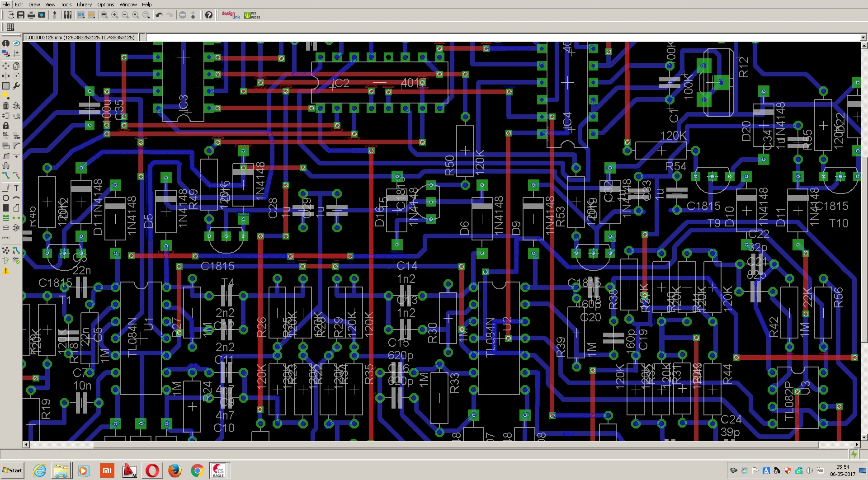Click the Go traffic light icon

pyautogui.click(x=193, y=15)
